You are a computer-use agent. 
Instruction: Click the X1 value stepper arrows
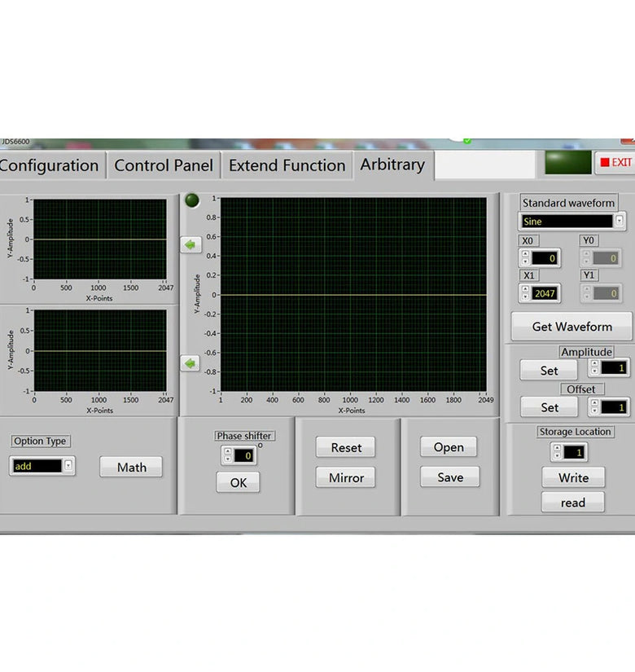(x=525, y=293)
